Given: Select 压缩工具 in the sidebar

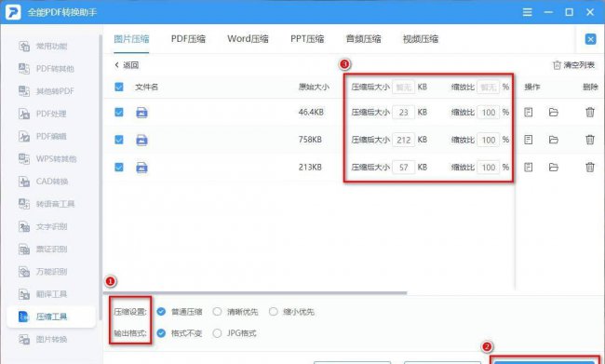Looking at the screenshot, I should click(51, 317).
